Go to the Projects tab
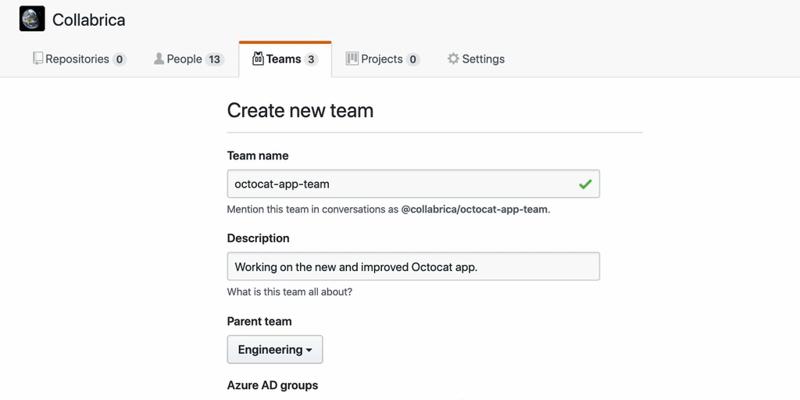The height and width of the screenshot is (400, 800). pyautogui.click(x=381, y=59)
